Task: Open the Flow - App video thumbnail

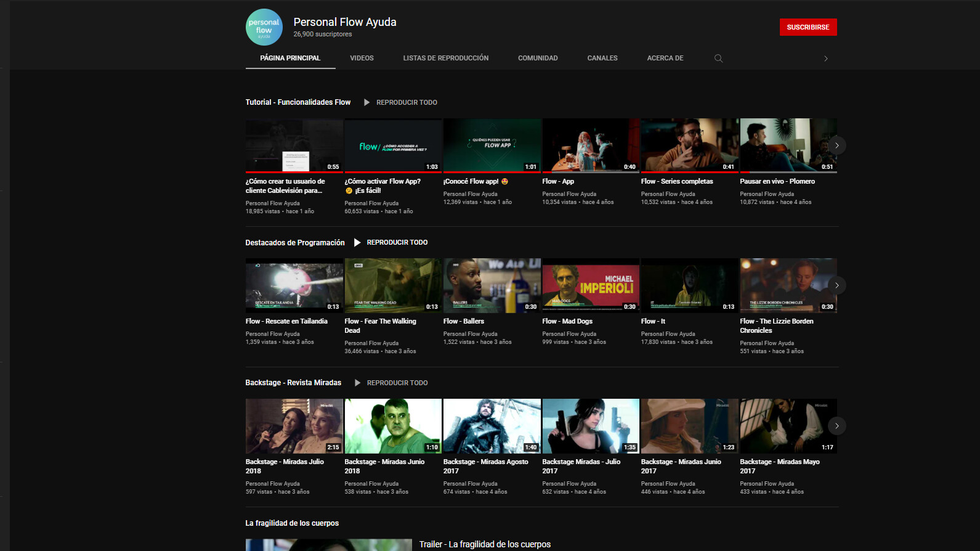Action: pos(591,145)
